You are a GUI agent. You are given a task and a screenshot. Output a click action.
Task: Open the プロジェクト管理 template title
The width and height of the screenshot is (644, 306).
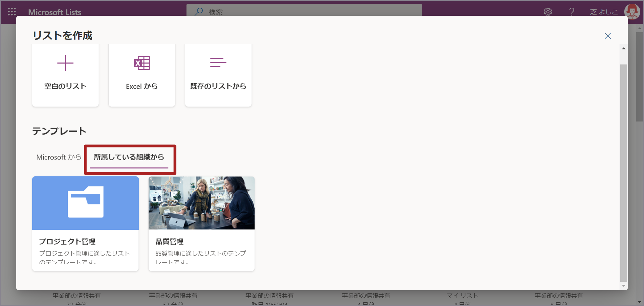67,242
